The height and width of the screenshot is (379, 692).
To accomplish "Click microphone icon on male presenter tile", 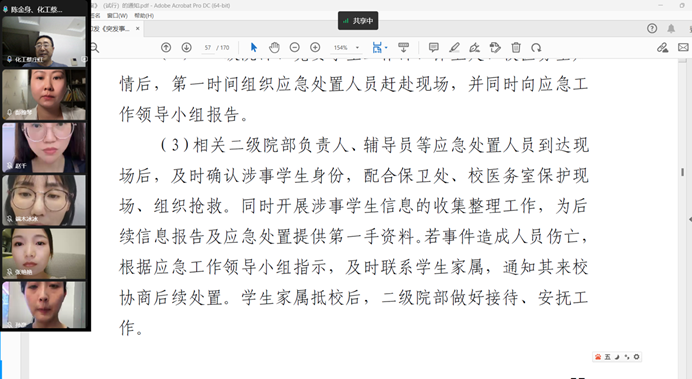I will [x=9, y=60].
